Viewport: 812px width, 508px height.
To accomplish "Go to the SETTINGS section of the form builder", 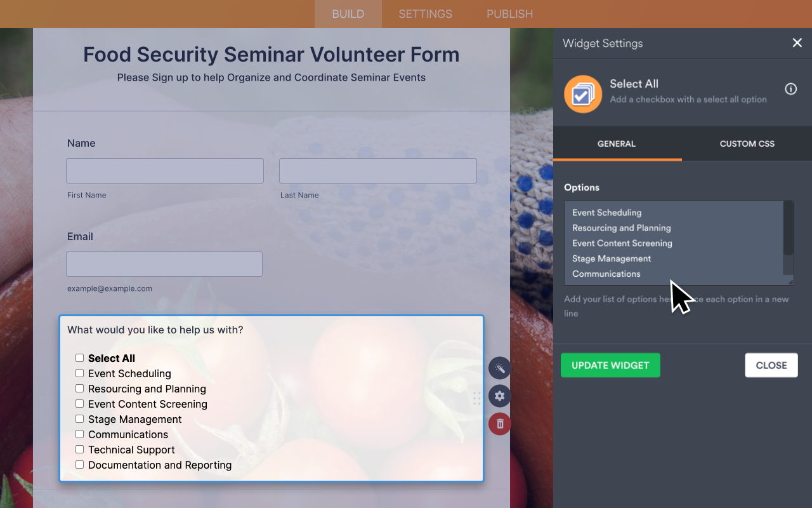I will [x=424, y=13].
